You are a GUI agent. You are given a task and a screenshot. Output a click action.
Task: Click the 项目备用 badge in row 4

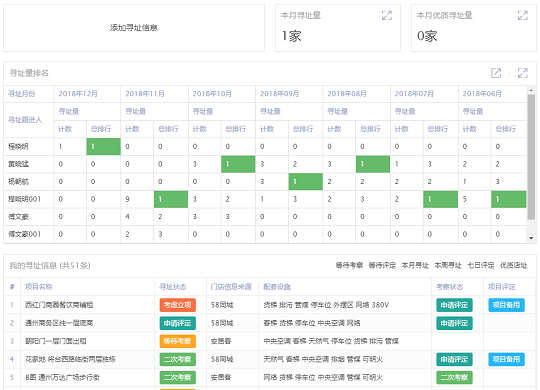(506, 359)
